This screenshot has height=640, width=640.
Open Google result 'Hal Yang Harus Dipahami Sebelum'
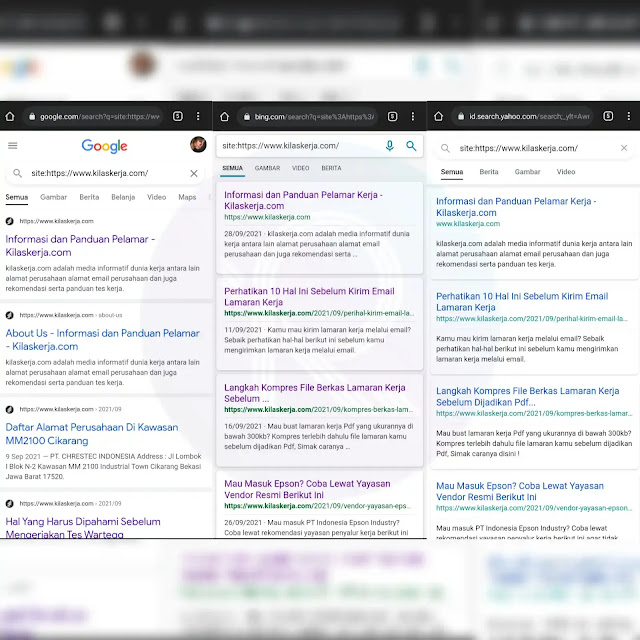[x=83, y=527]
